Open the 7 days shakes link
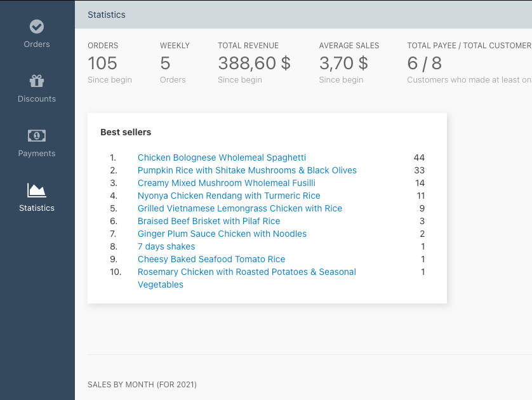 166,246
